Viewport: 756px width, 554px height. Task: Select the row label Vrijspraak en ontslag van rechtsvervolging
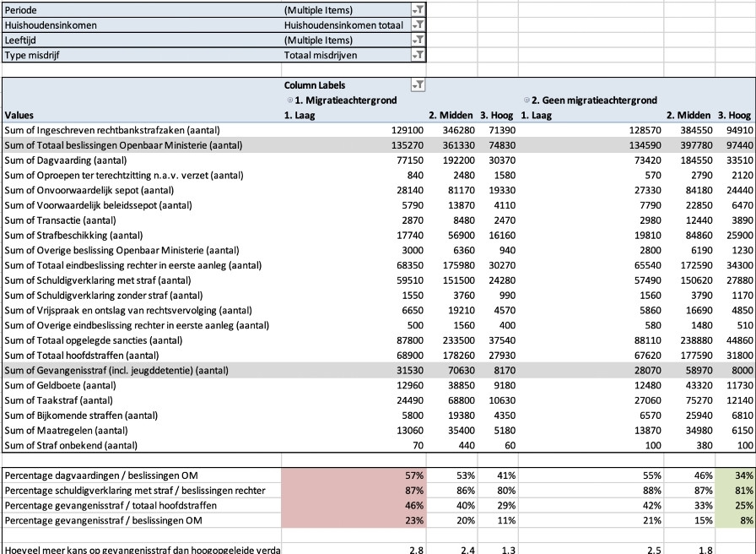(142, 310)
